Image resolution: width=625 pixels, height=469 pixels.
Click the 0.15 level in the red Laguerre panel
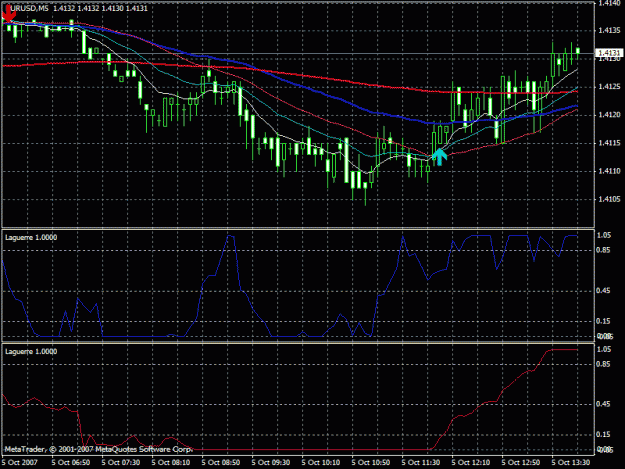(604, 435)
